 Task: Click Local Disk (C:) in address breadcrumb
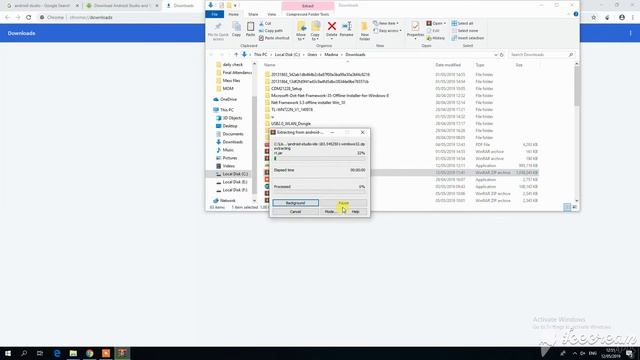287,55
